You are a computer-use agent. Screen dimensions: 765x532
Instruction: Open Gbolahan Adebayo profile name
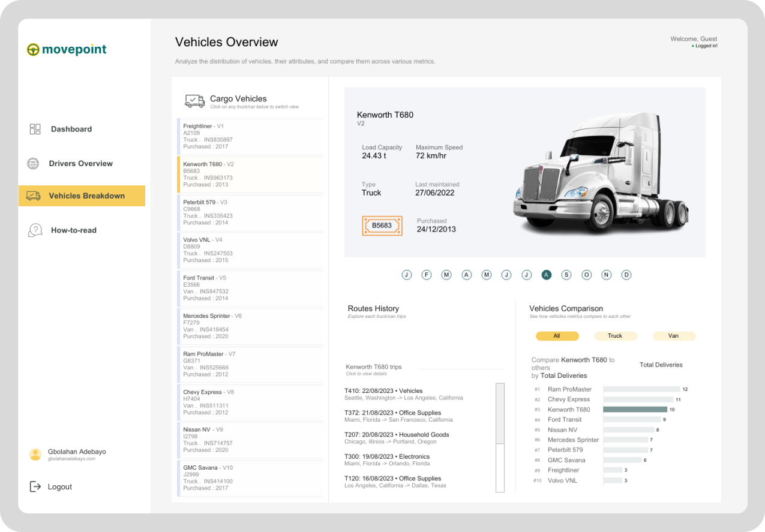[x=77, y=452]
